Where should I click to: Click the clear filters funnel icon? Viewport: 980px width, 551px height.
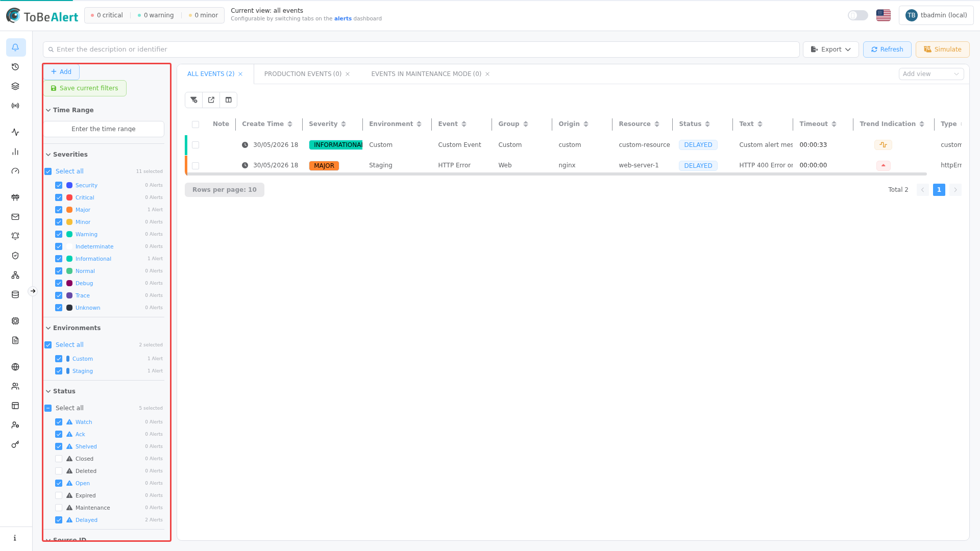pyautogui.click(x=194, y=100)
